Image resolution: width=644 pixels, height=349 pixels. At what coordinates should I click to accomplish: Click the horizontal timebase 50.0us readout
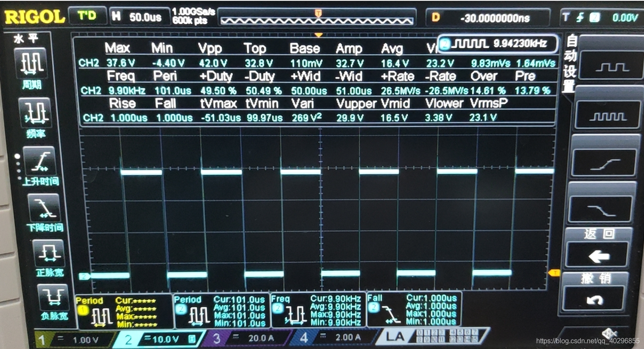(x=140, y=17)
